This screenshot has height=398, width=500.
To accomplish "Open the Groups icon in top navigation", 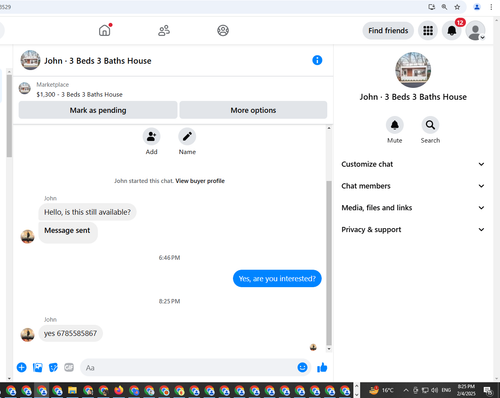I will coord(223,30).
